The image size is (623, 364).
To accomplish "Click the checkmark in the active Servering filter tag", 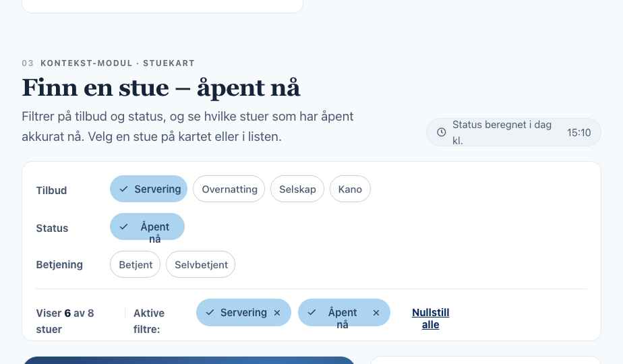I will coord(210,313).
